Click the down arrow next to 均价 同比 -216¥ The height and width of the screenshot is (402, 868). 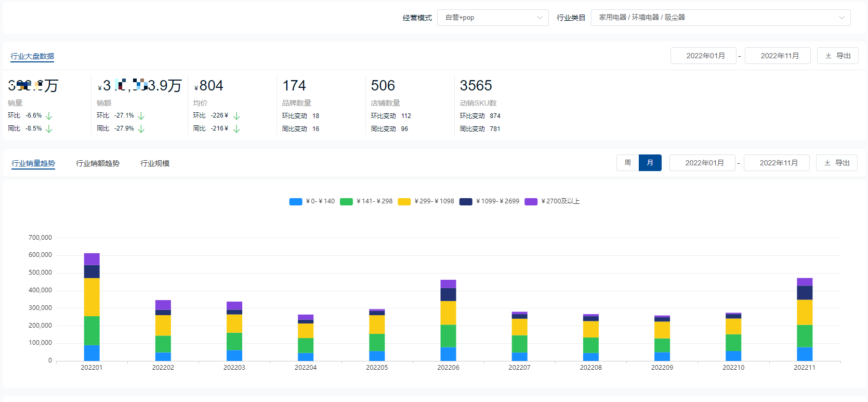tap(236, 129)
